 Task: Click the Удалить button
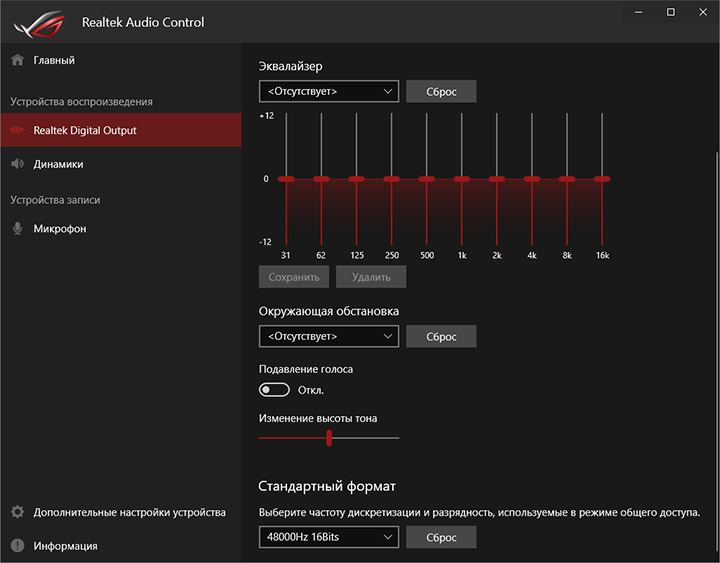pos(371,277)
